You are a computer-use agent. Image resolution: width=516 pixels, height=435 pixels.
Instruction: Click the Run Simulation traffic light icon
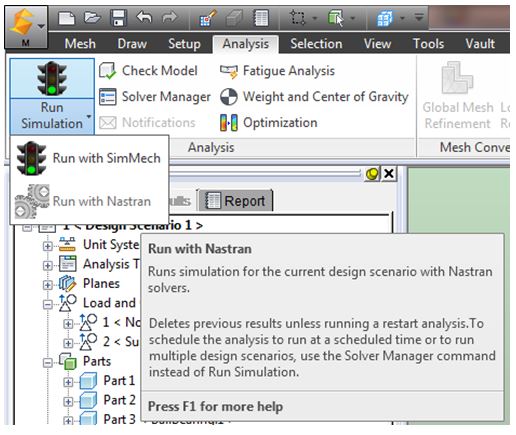pyautogui.click(x=52, y=78)
